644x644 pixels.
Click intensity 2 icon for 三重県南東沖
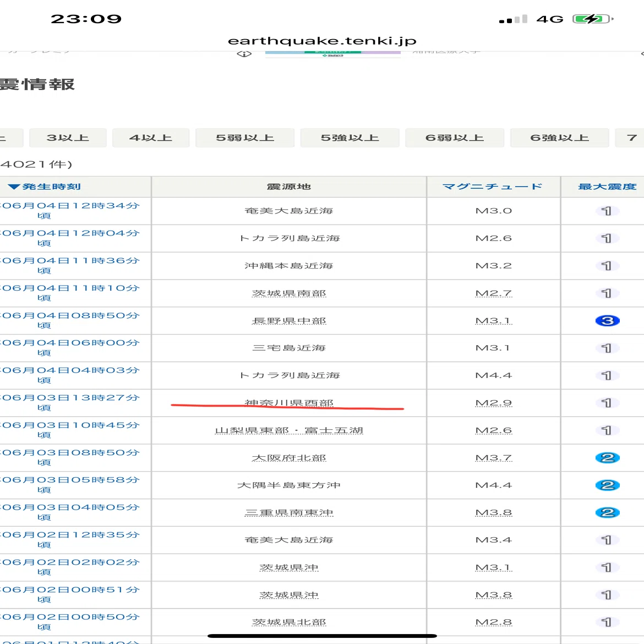(x=607, y=512)
